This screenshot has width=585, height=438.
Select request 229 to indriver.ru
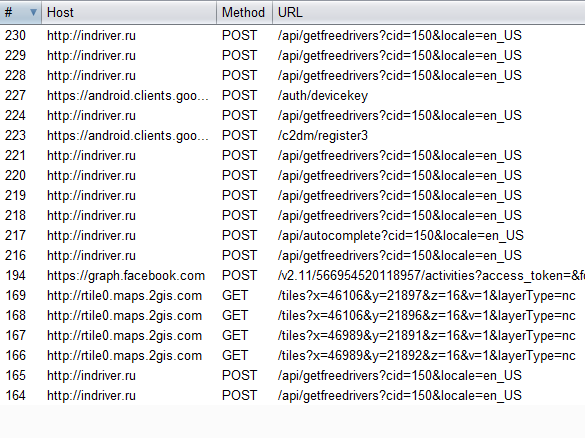click(x=292, y=56)
